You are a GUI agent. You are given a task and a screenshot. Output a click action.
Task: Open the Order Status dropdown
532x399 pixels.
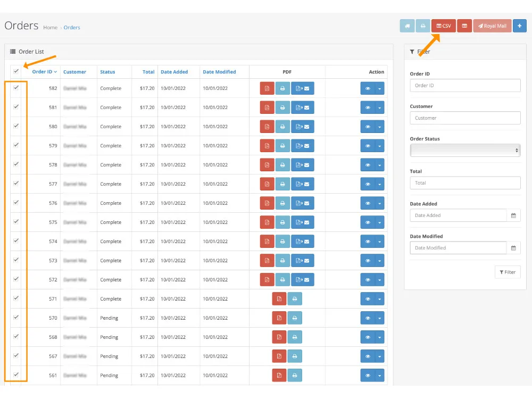click(465, 150)
